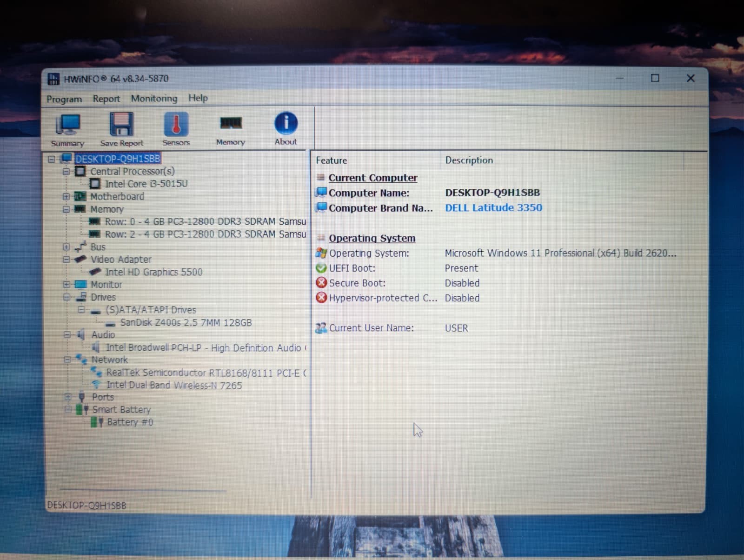This screenshot has width=744, height=560.
Task: Select the Intel Core i3-5015U entry
Action: (146, 184)
